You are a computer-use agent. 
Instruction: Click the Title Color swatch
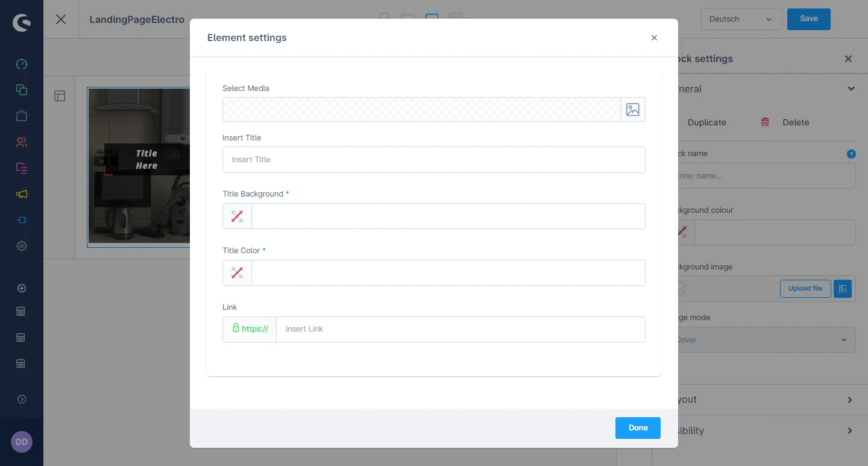[237, 273]
